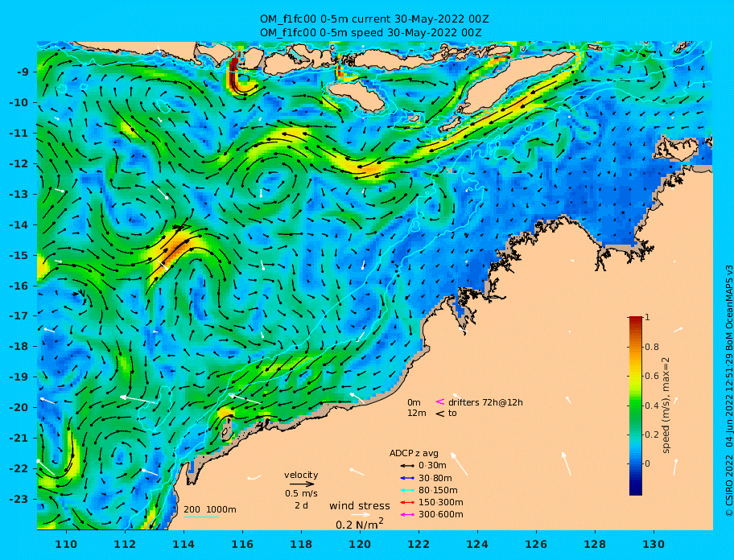
Task: Click the black 0-30m ADCP arrow icon
Action: (407, 466)
